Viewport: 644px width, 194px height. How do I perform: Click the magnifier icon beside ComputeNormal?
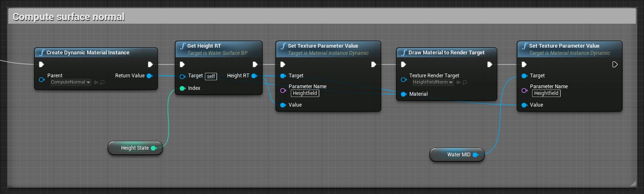pos(102,82)
